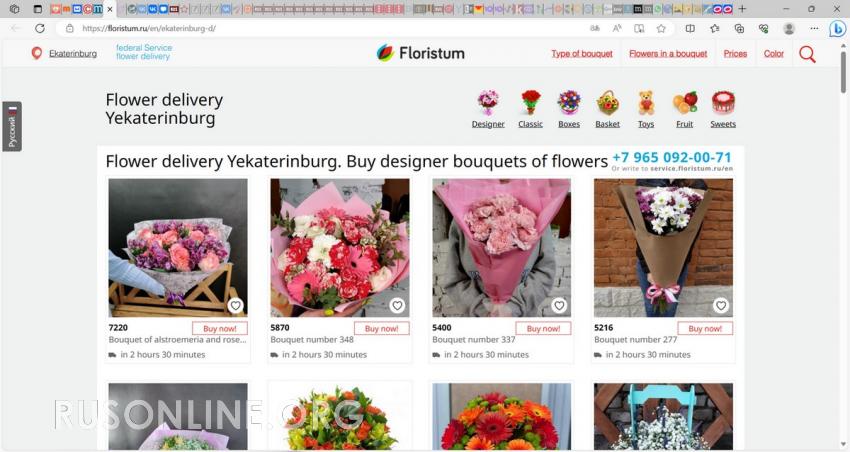Open the red search magnifier icon

click(x=807, y=54)
